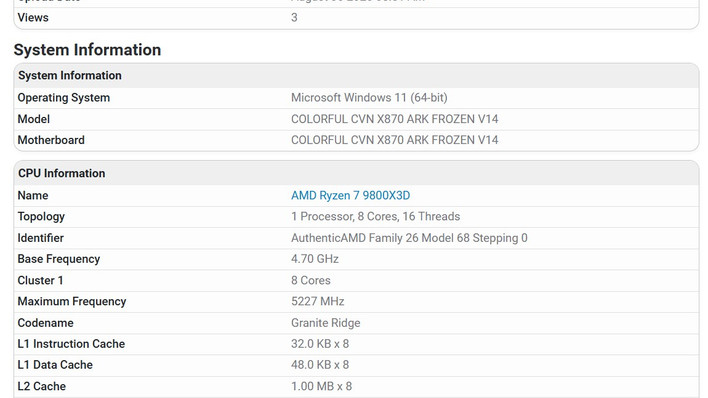Click the large 'System Information' page heading

(x=87, y=50)
